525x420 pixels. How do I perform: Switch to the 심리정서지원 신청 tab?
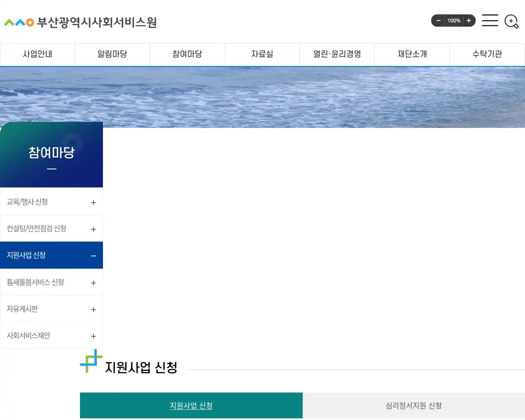click(x=413, y=405)
